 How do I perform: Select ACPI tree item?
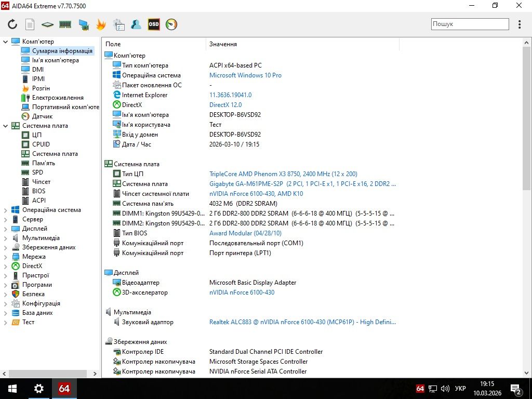[x=38, y=201]
